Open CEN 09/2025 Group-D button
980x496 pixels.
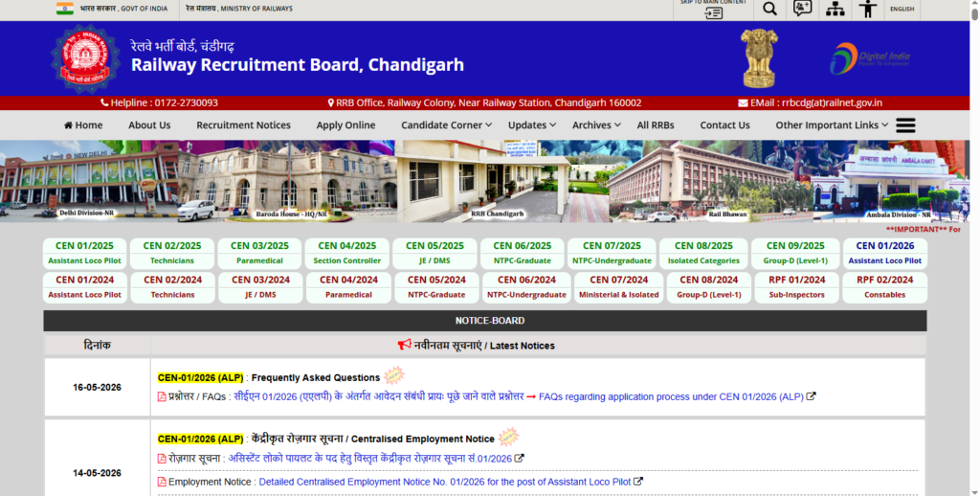click(x=795, y=254)
